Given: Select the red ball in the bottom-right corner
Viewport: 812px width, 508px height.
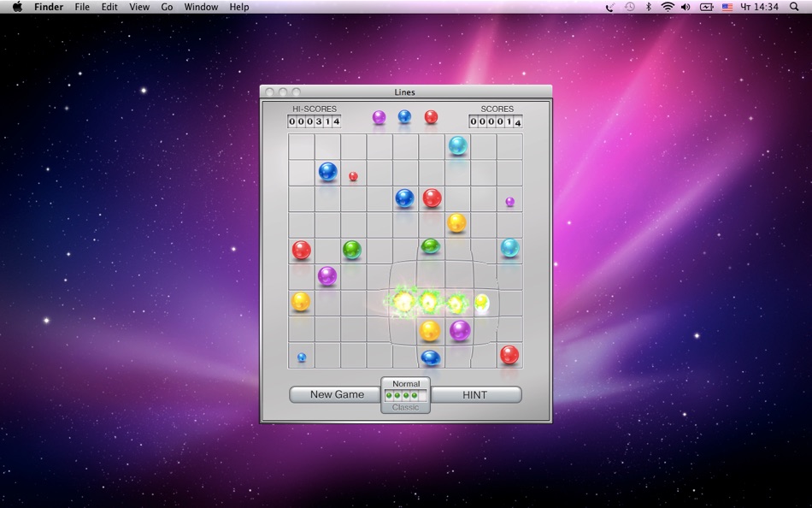Looking at the screenshot, I should pyautogui.click(x=509, y=355).
